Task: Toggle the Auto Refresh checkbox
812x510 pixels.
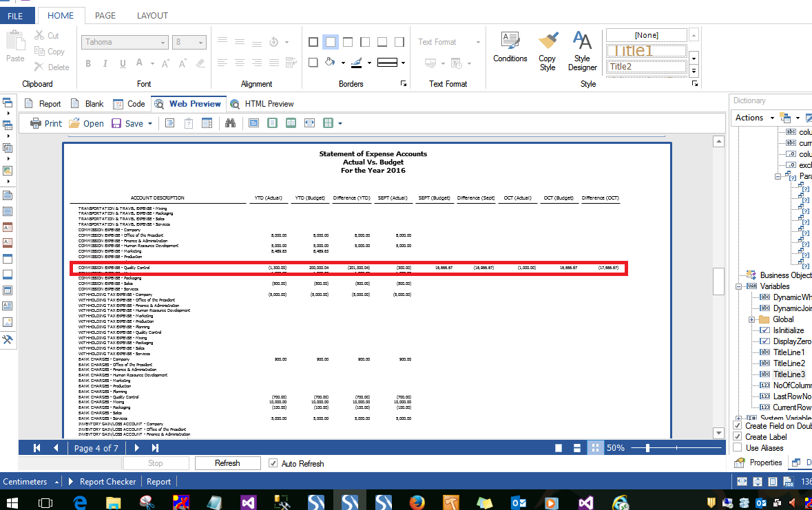Action: (x=273, y=463)
